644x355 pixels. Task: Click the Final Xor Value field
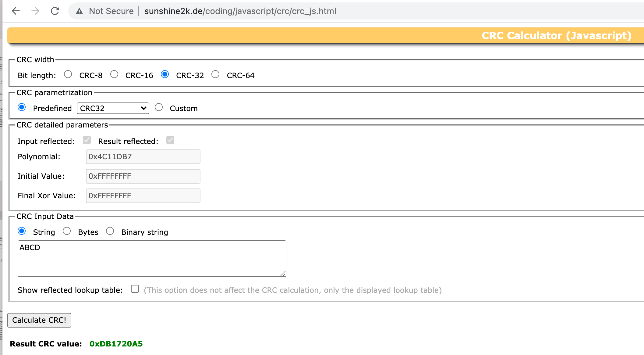(x=143, y=196)
